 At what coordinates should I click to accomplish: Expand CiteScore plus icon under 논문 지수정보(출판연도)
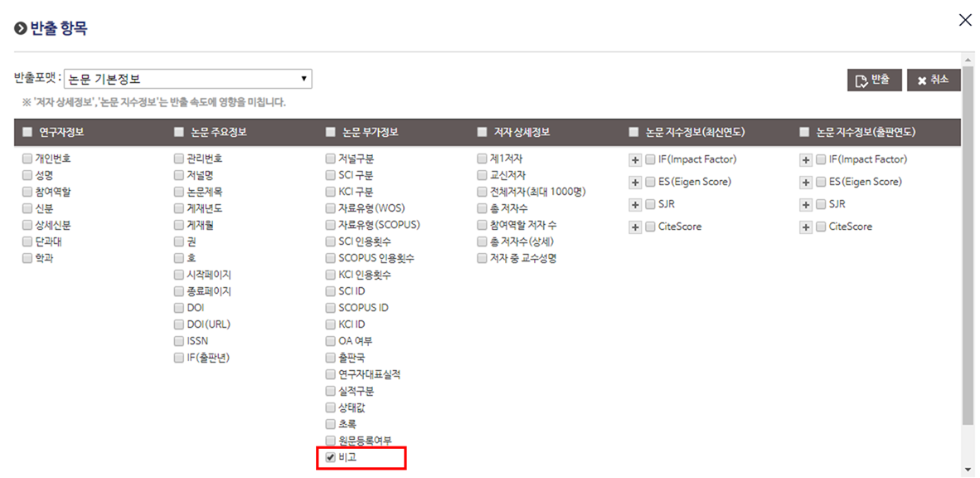(x=806, y=227)
